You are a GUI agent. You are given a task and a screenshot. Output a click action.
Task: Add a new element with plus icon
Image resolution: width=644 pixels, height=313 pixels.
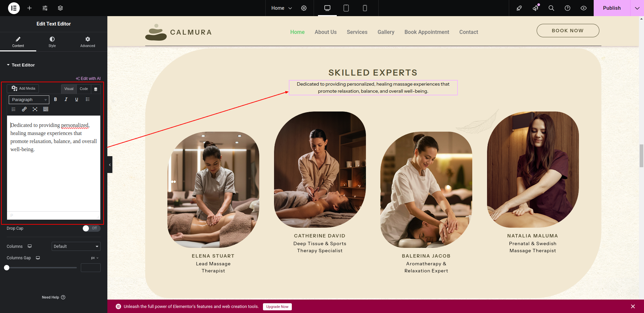point(30,8)
